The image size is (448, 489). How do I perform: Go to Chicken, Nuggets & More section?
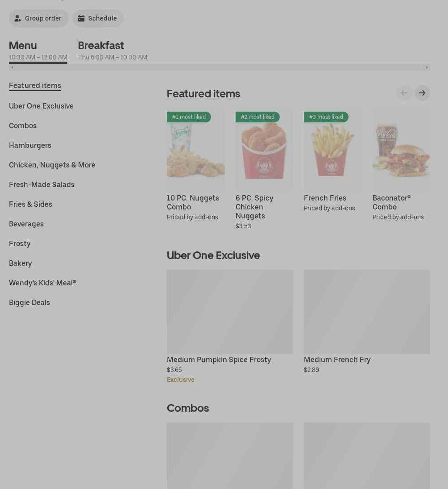click(x=52, y=165)
